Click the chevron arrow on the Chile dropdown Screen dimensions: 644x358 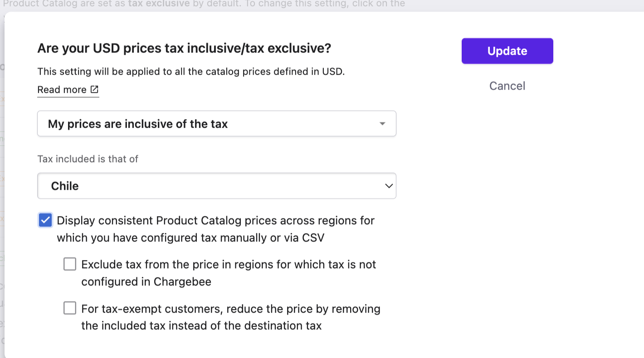click(389, 186)
